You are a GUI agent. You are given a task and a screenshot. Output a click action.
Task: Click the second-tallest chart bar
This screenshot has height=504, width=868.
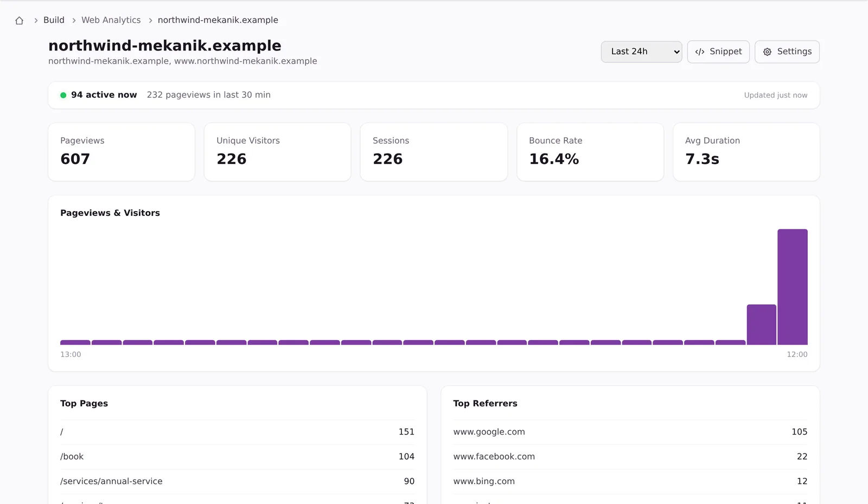coord(761,324)
